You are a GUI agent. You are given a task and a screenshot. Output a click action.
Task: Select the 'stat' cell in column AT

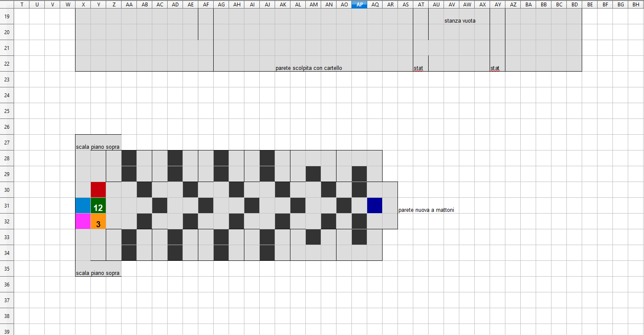click(418, 68)
